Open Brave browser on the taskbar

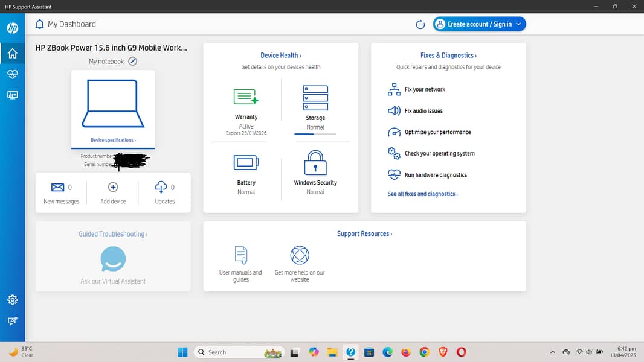pos(443,352)
